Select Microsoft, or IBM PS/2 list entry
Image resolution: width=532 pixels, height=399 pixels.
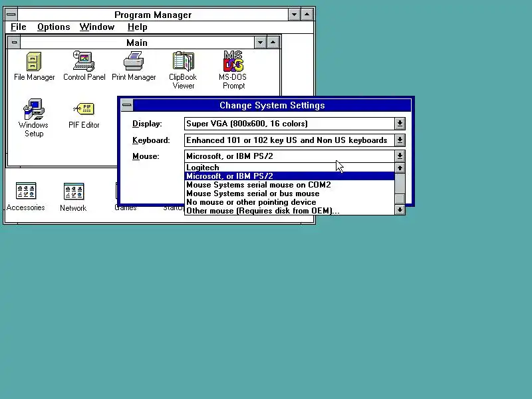290,176
